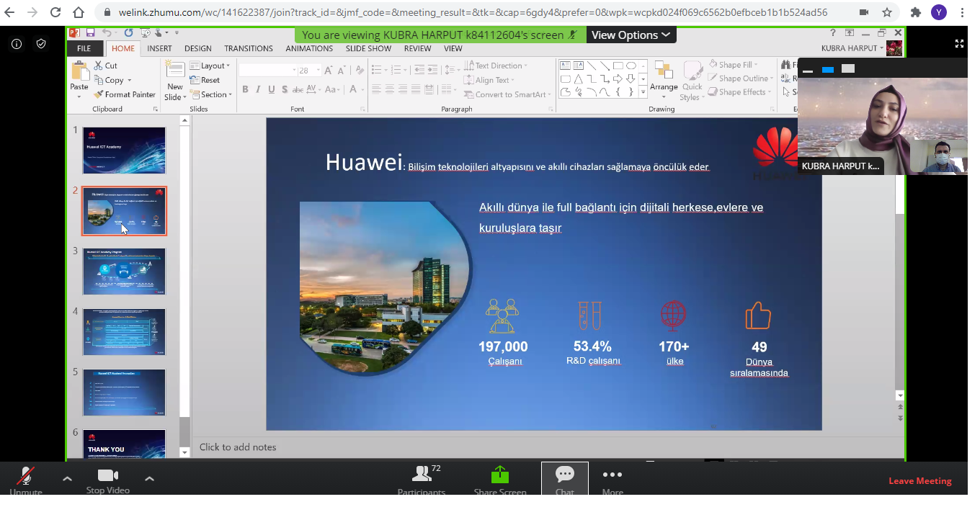Click Quick Styles button
Image resolution: width=980 pixels, height=507 pixels.
click(x=692, y=81)
